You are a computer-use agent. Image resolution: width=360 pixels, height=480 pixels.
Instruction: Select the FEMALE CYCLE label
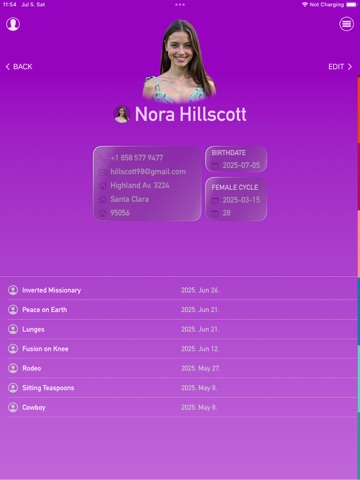(235, 187)
